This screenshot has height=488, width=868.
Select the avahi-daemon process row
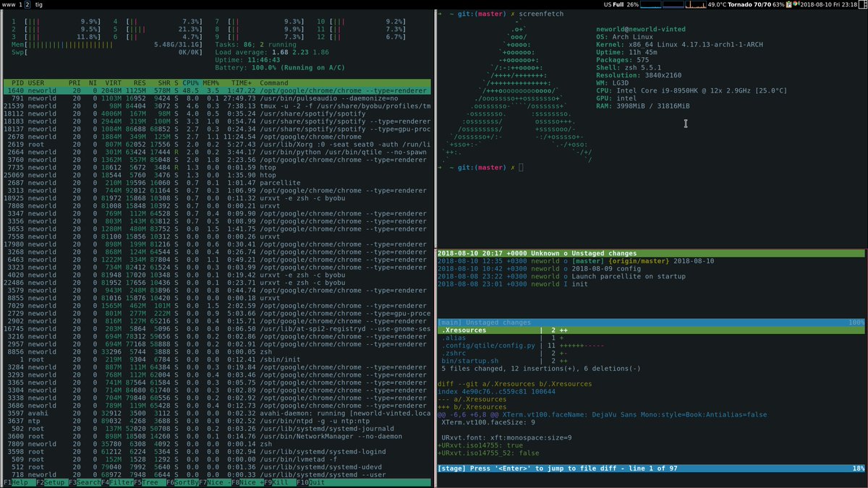(217, 414)
